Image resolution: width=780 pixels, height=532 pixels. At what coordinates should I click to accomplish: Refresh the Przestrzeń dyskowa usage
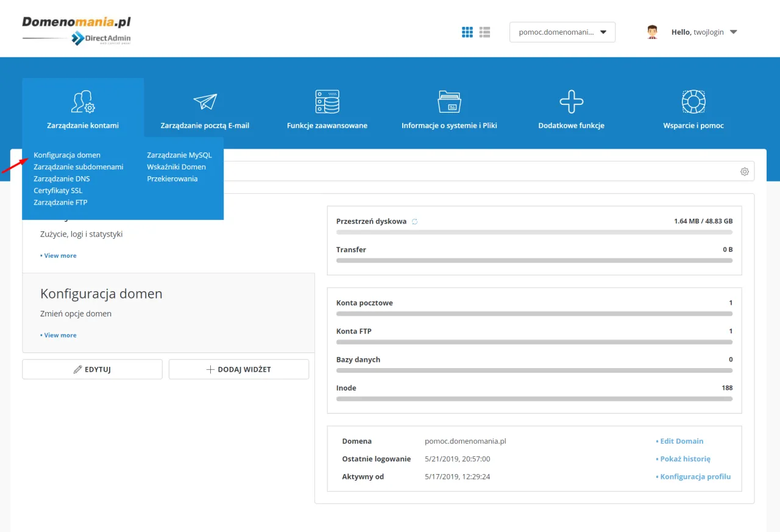414,222
